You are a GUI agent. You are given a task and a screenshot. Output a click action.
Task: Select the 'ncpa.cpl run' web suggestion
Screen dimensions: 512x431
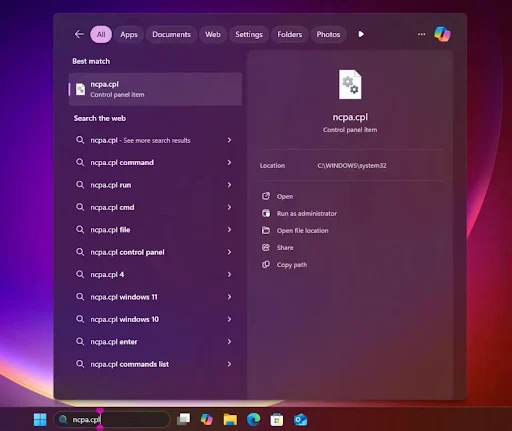click(x=155, y=185)
